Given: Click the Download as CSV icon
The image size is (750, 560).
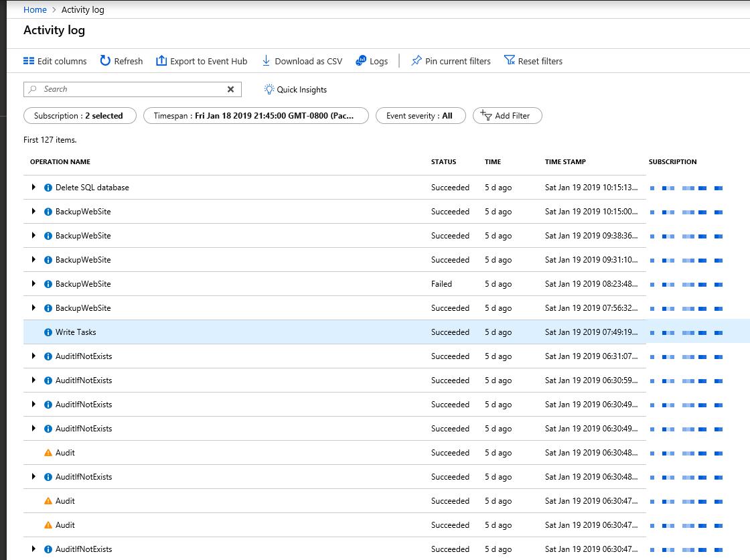Looking at the screenshot, I should click(267, 61).
